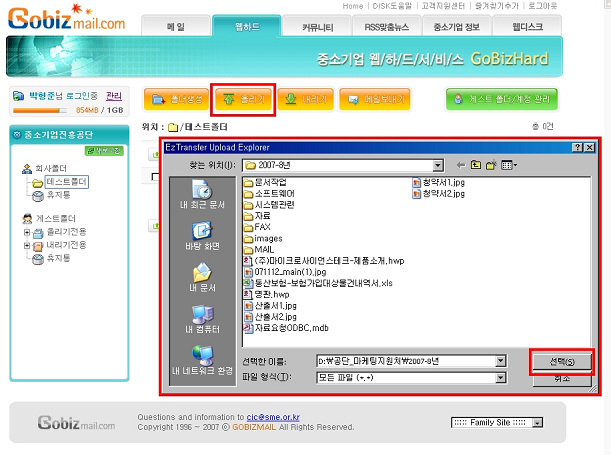This screenshot has width=611, height=460.
Task: Open the Family Site dropdown
Action: point(497,423)
